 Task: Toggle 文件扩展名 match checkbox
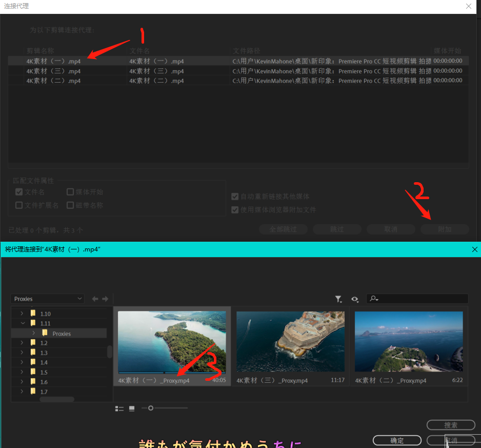click(19, 205)
